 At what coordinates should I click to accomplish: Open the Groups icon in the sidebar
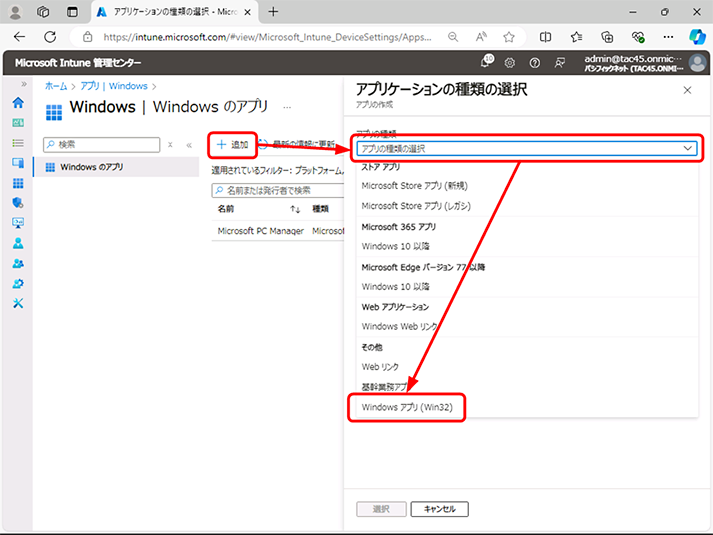18,263
